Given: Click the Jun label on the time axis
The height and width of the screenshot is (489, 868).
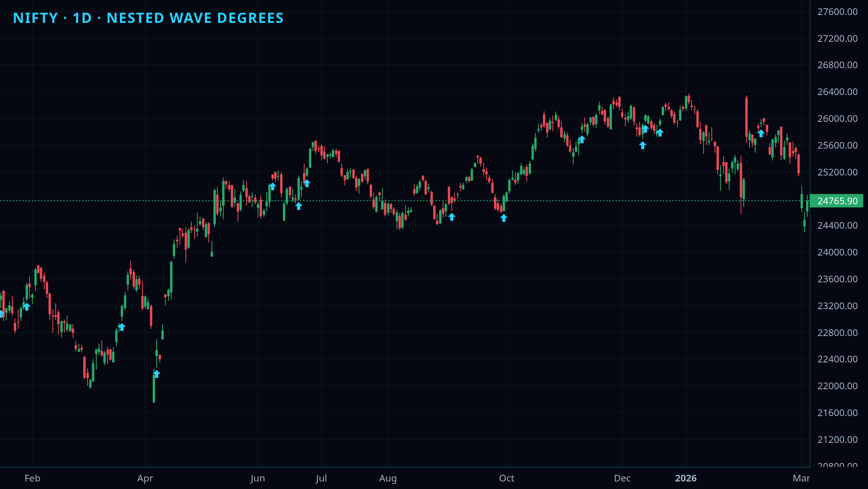Looking at the screenshot, I should point(258,478).
